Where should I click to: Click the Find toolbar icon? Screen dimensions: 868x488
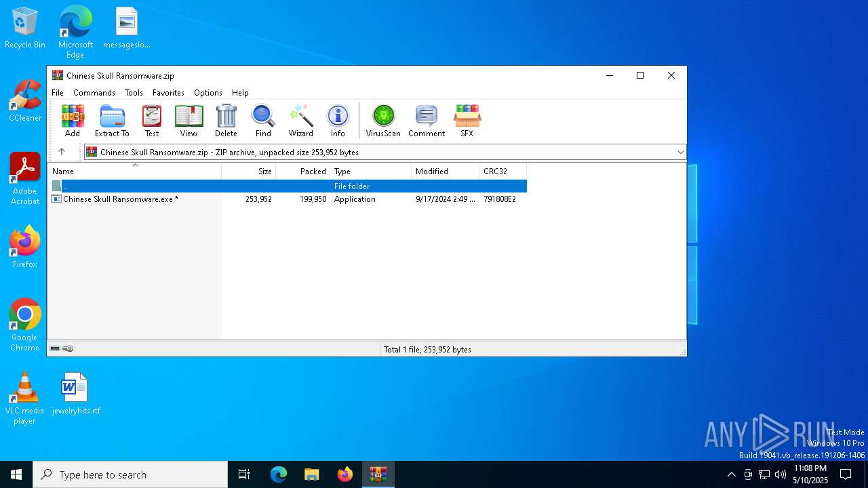263,121
